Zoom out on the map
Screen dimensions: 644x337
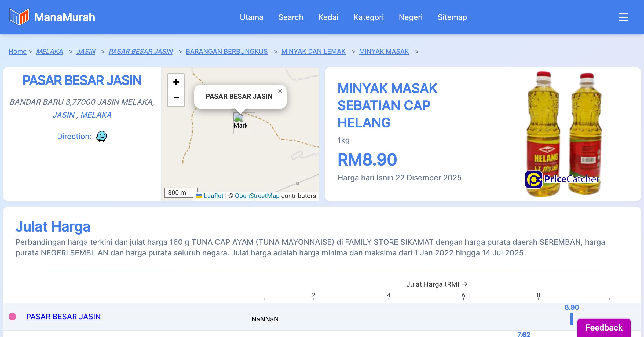coord(176,98)
